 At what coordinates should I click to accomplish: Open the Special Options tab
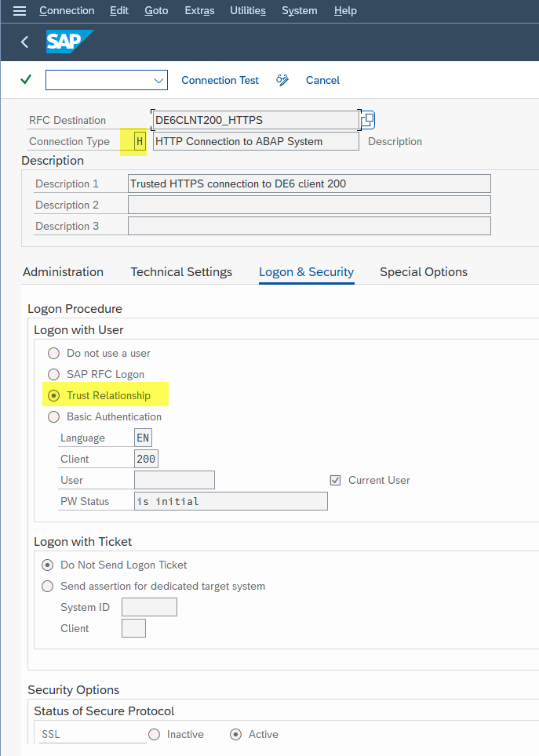[x=424, y=272]
